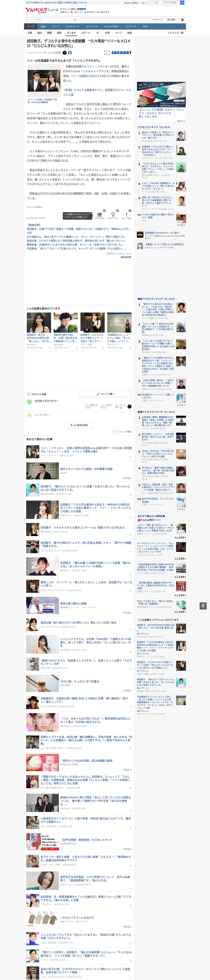Click the ログイン link

coord(64,12)
